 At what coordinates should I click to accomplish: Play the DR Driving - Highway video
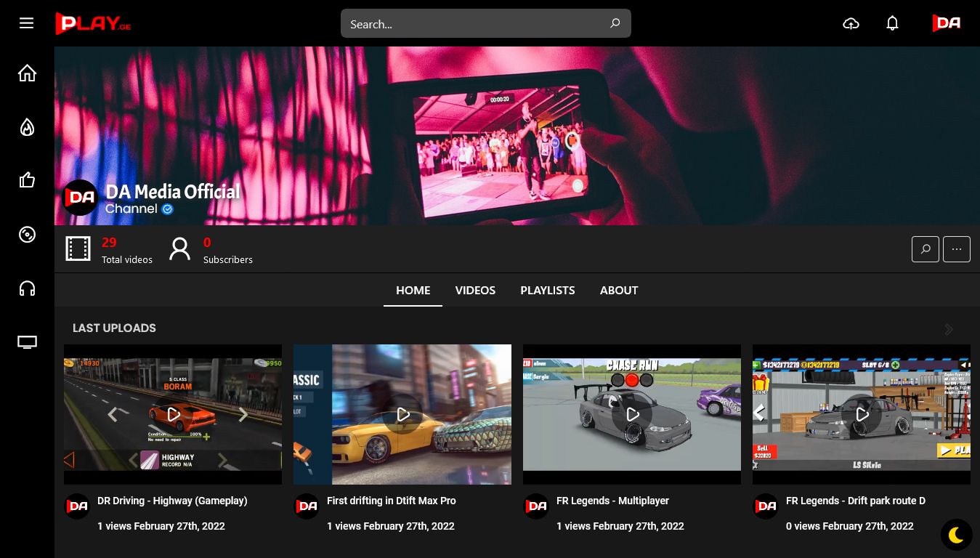pyautogui.click(x=174, y=414)
